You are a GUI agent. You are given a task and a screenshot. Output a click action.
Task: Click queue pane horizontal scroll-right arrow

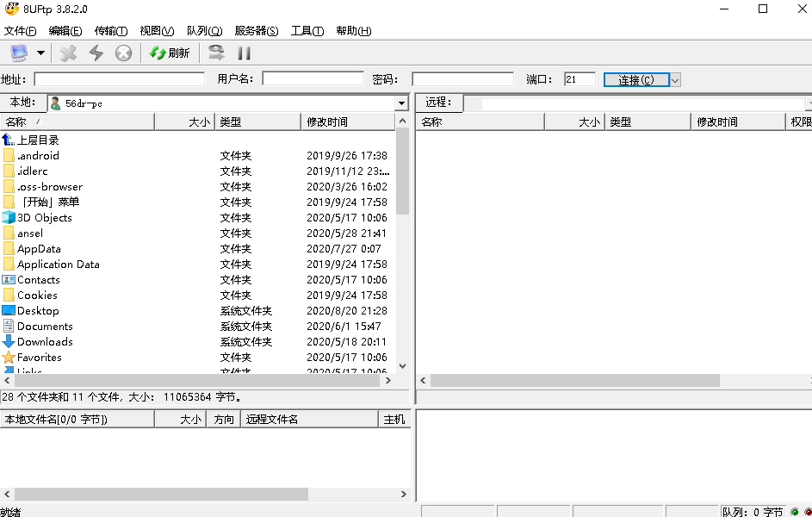pyautogui.click(x=403, y=495)
